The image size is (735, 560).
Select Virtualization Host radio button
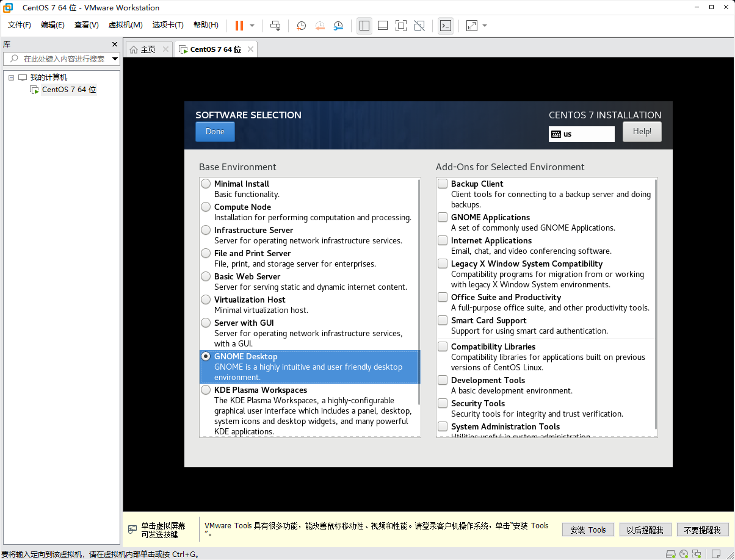click(206, 300)
